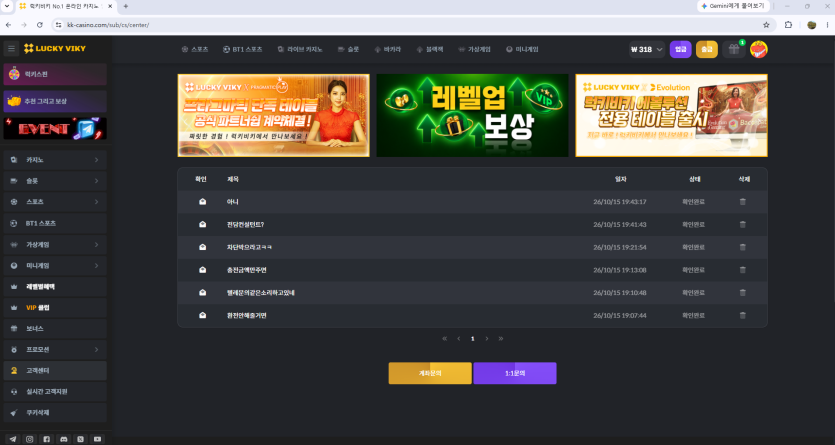Open the YouTube social icon
835x445 pixels.
coord(97,439)
